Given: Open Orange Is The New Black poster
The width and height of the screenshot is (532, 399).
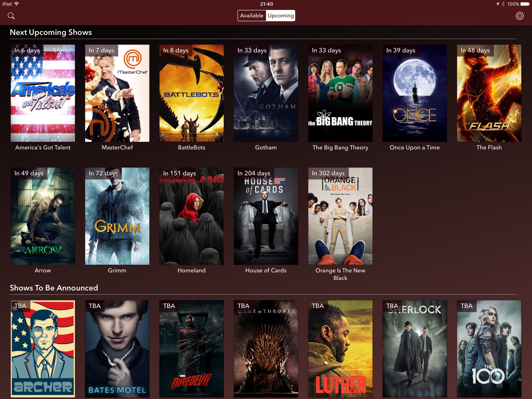Looking at the screenshot, I should tap(340, 216).
